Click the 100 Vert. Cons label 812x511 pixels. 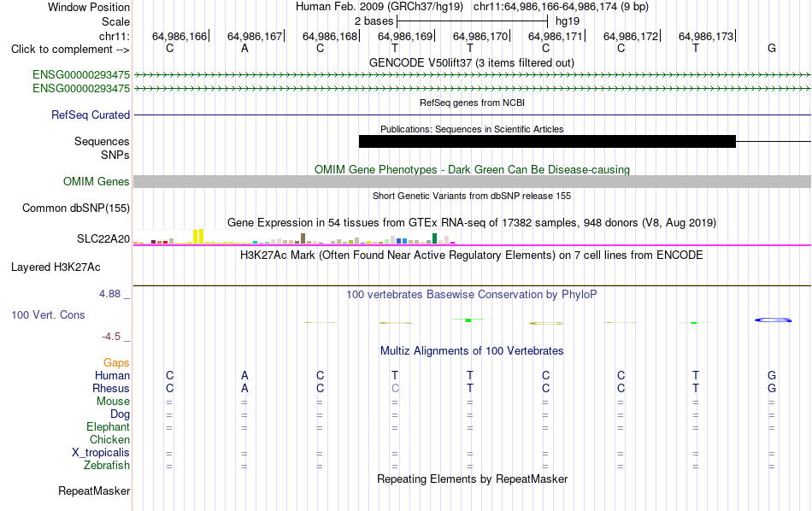tap(48, 314)
